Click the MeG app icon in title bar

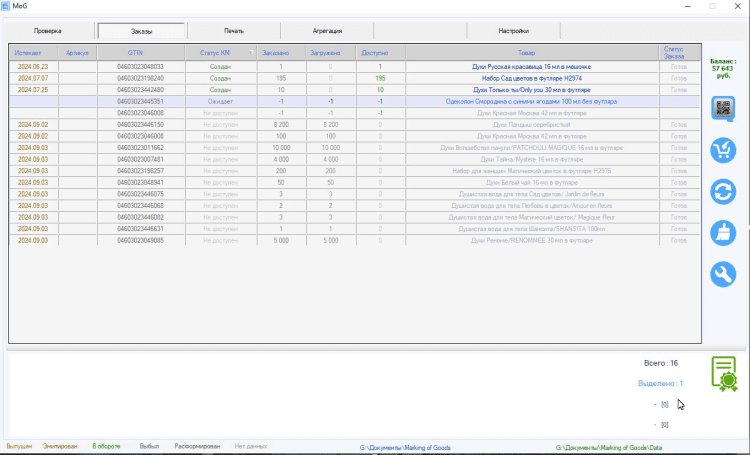point(8,6)
